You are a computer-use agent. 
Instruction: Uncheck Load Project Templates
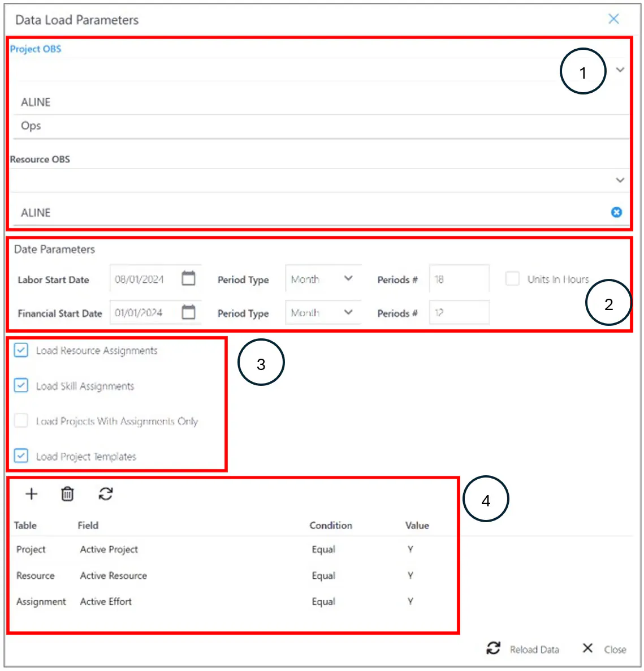coord(21,456)
